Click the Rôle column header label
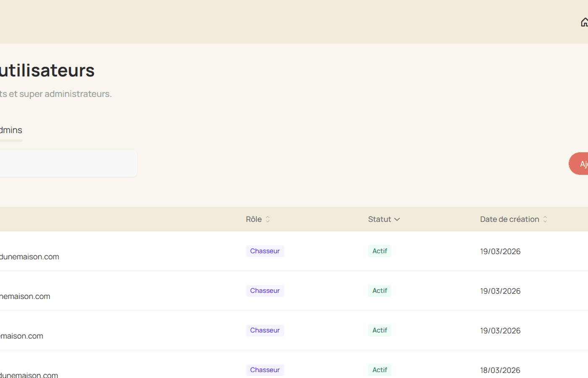This screenshot has width=588, height=378. (254, 219)
